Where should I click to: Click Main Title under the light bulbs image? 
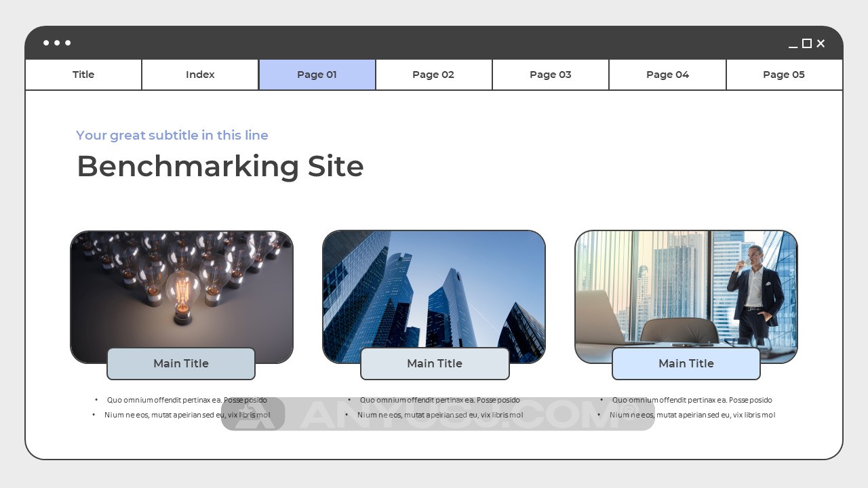(181, 363)
